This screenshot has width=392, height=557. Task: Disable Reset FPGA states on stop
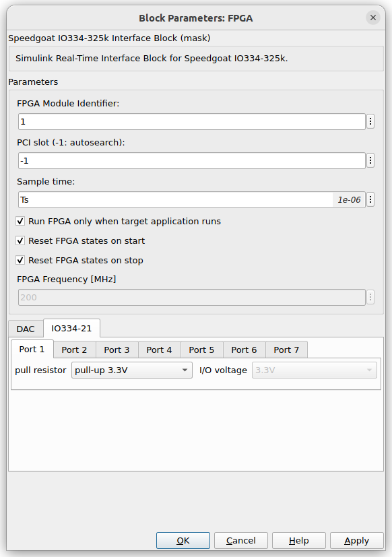click(x=20, y=261)
